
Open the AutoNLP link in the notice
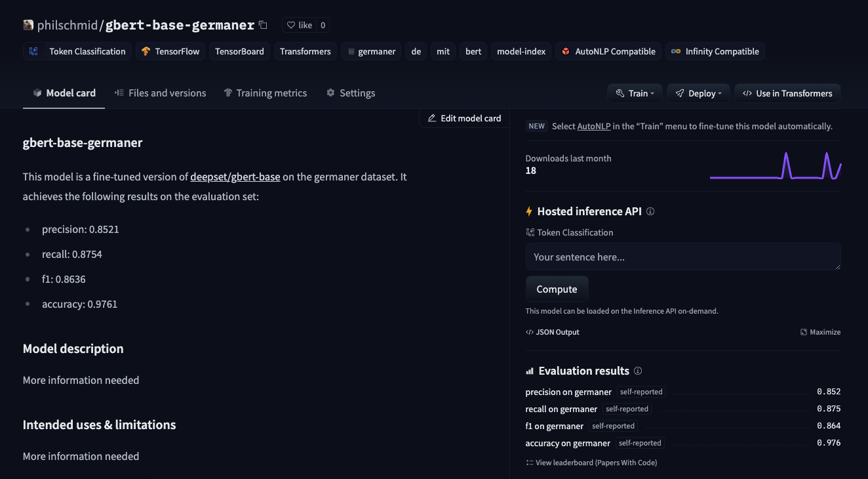click(594, 126)
